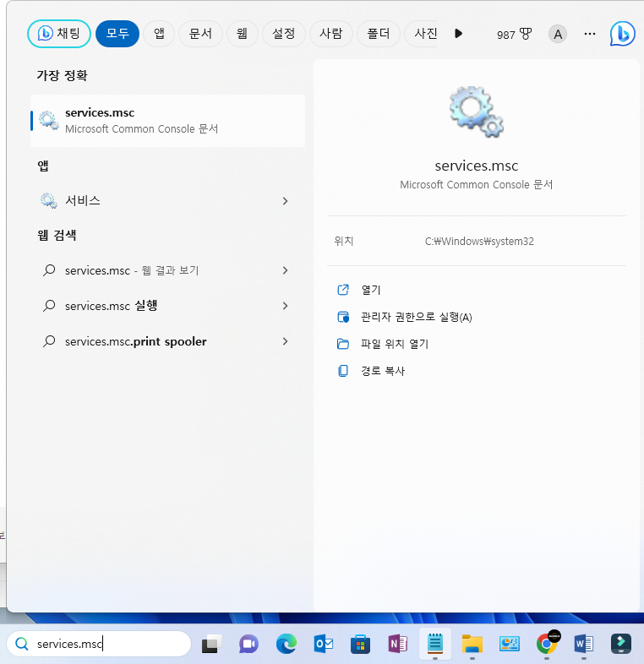Click 경로 복사 to copy path
Image resolution: width=644 pixels, height=664 pixels.
(383, 371)
